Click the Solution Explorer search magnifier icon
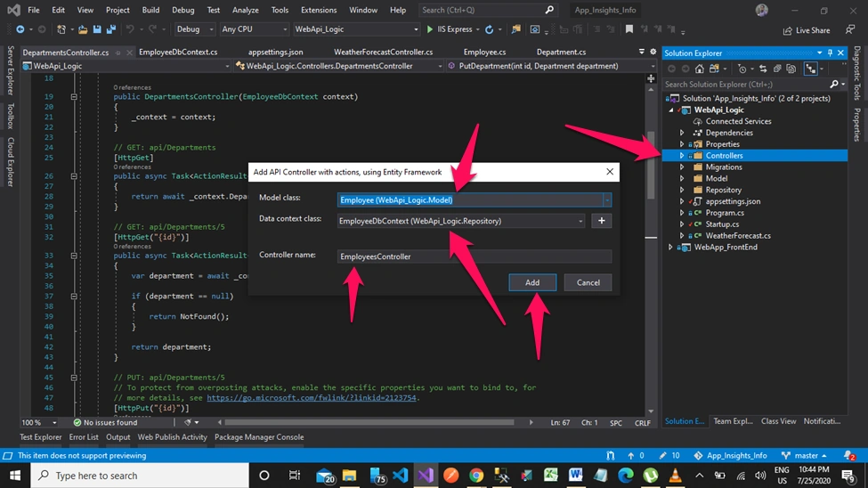The width and height of the screenshot is (868, 488). [x=834, y=85]
